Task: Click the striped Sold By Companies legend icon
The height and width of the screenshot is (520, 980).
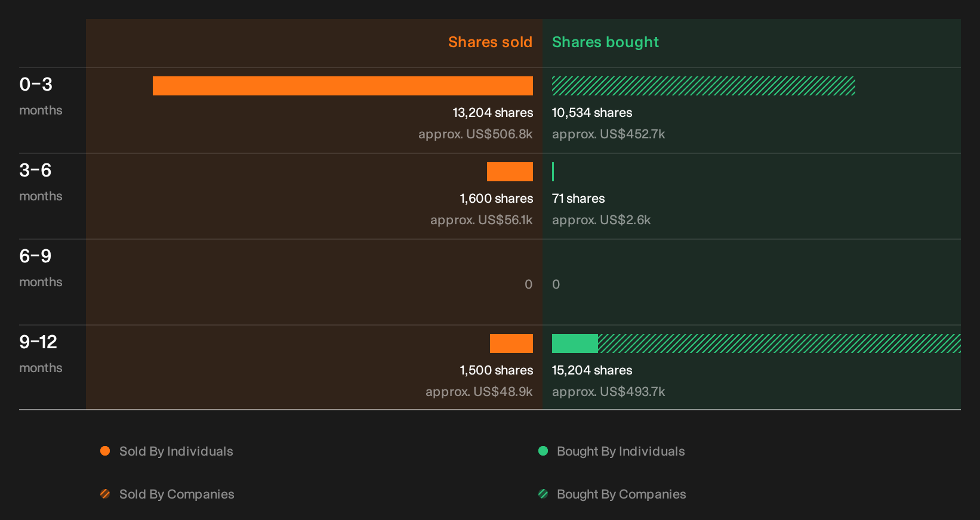Action: [x=105, y=494]
